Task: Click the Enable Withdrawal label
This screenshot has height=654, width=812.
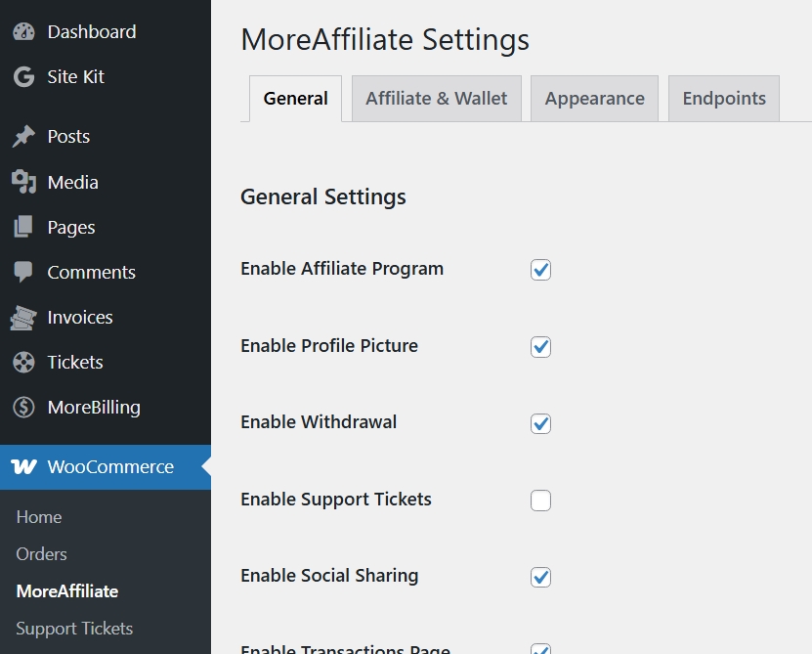Action: click(x=319, y=422)
